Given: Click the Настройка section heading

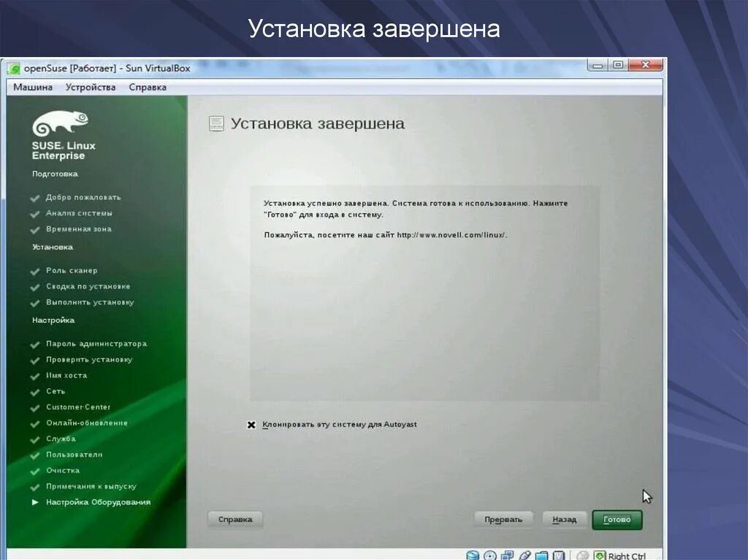Looking at the screenshot, I should 53,320.
